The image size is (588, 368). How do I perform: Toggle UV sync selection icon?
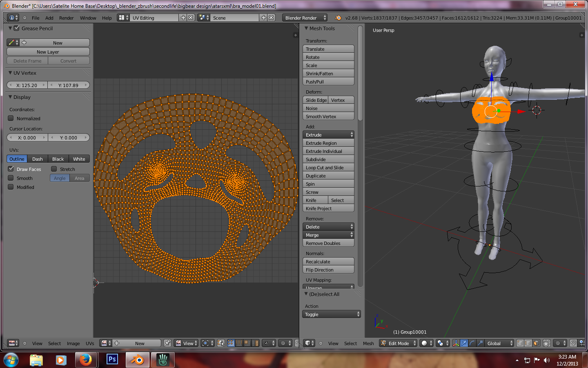pyautogui.click(x=221, y=343)
